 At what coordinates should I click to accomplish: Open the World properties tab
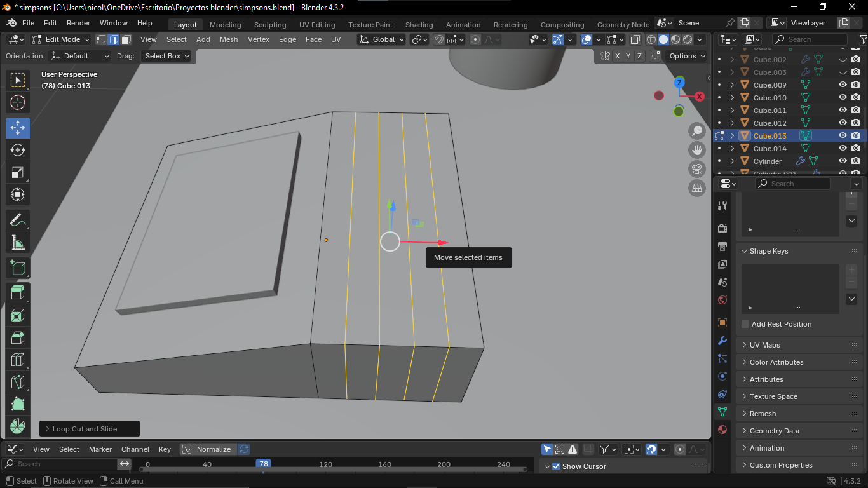(722, 300)
